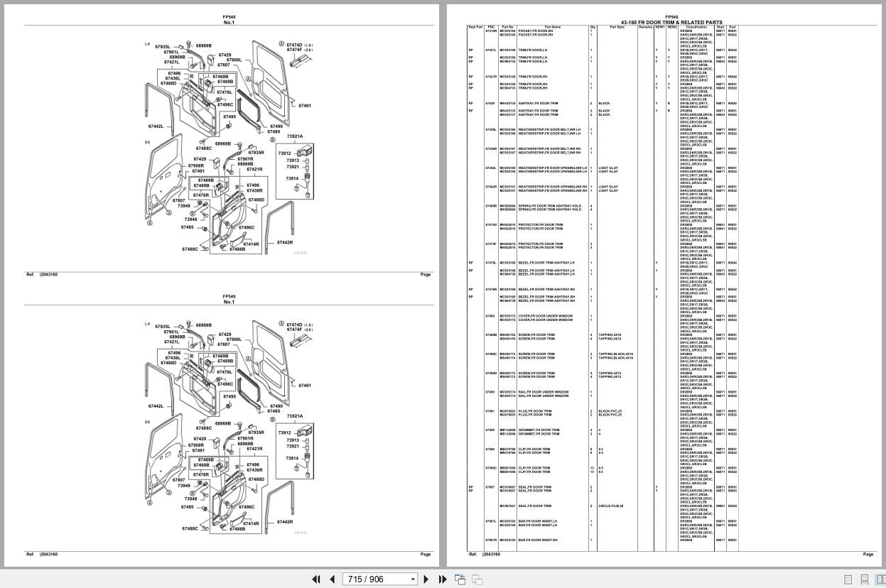
Task: Click the 'Part Spec' column header
Action: click(617, 27)
